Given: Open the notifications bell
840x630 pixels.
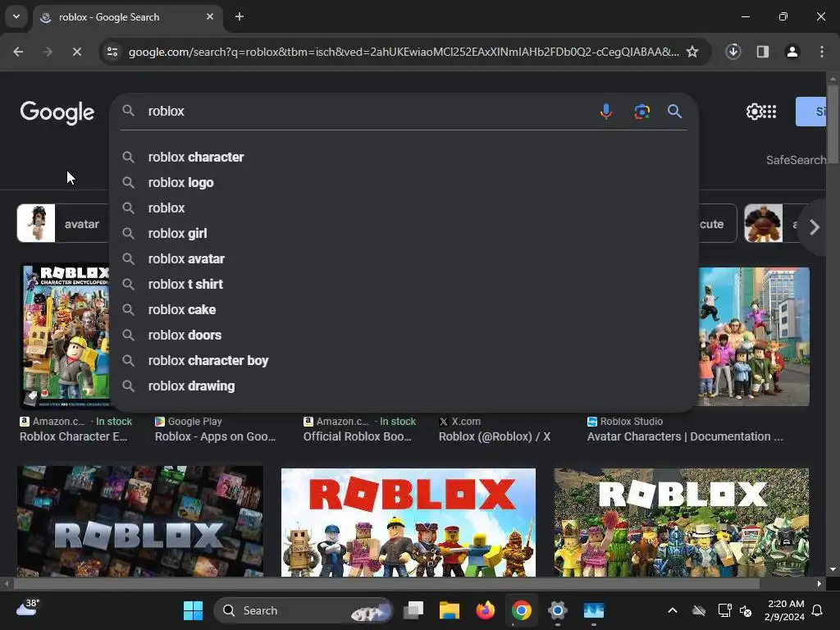Looking at the screenshot, I should coord(818,610).
